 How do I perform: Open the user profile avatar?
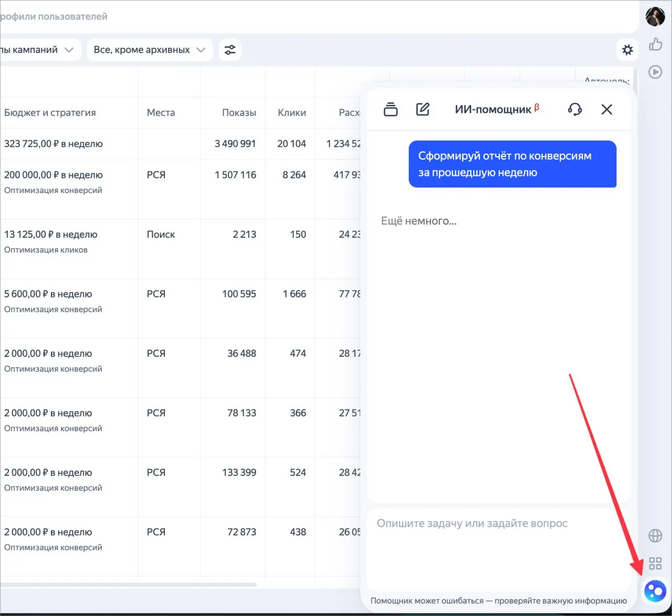click(655, 17)
